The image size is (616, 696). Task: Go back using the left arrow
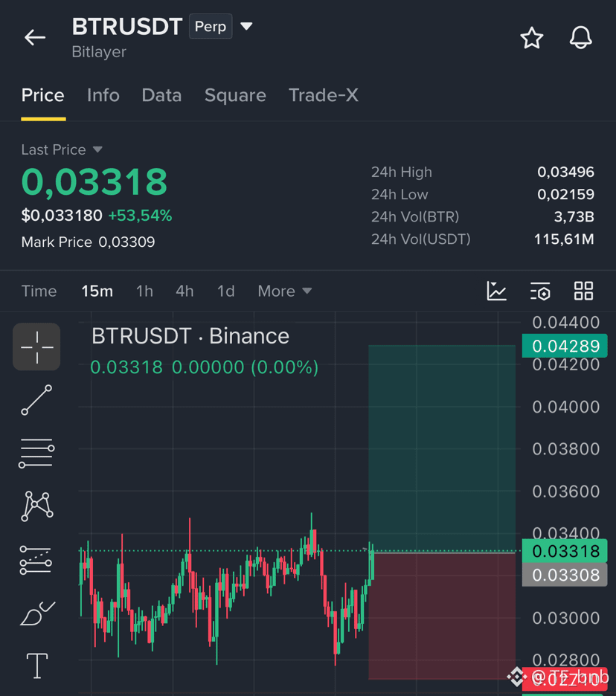click(x=35, y=38)
